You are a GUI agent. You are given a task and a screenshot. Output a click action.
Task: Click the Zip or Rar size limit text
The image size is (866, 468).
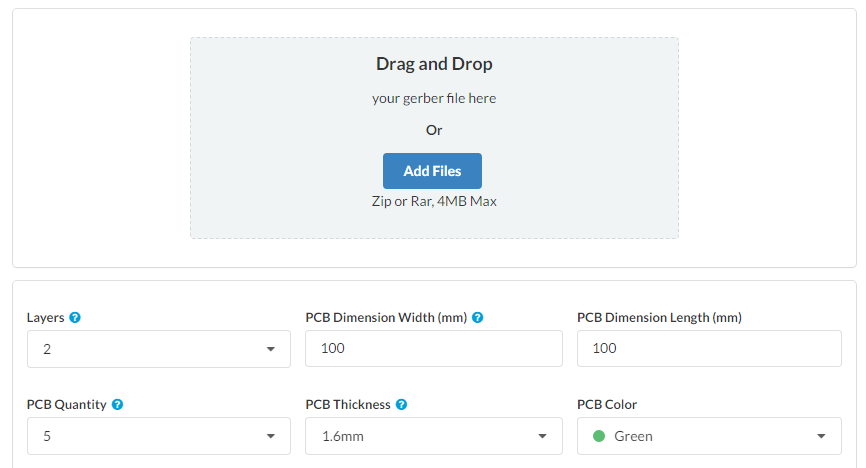[434, 201]
